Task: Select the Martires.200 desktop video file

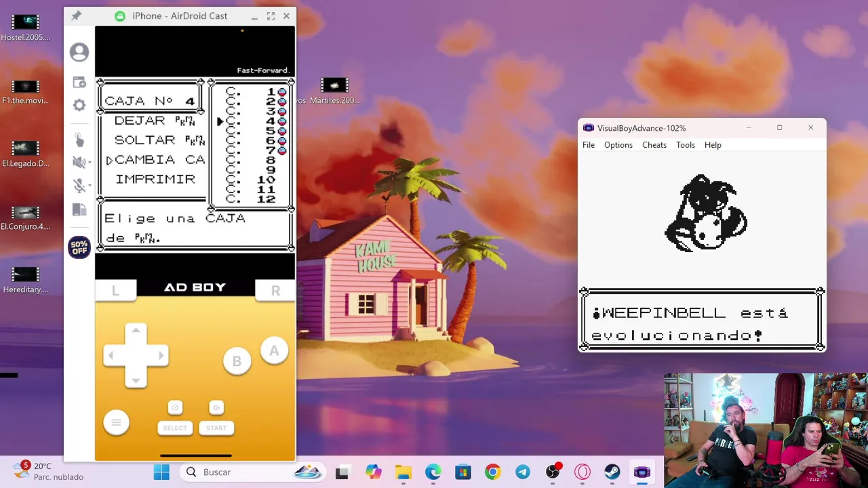Action: coord(334,91)
